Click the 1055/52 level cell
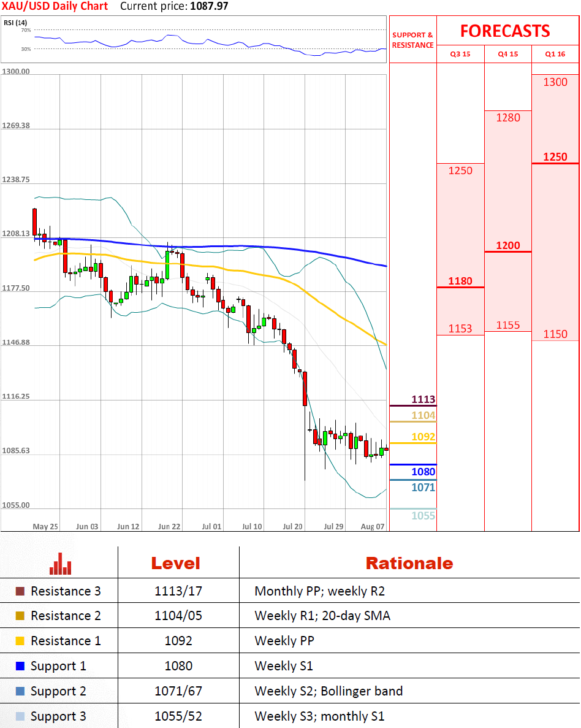This screenshot has height=728, width=581. (178, 716)
